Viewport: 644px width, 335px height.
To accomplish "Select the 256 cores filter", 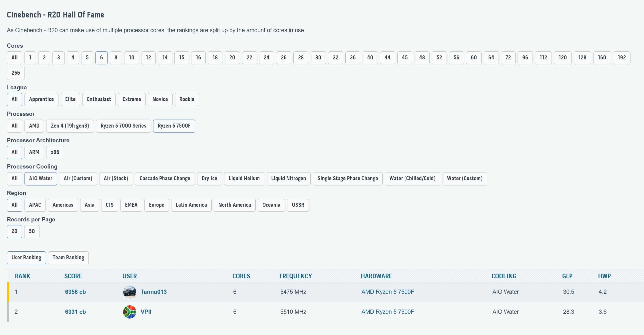I will [x=16, y=73].
